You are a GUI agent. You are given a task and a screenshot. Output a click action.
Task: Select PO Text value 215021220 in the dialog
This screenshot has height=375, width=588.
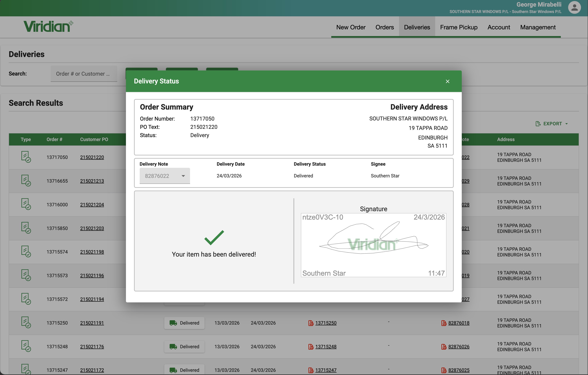204,127
